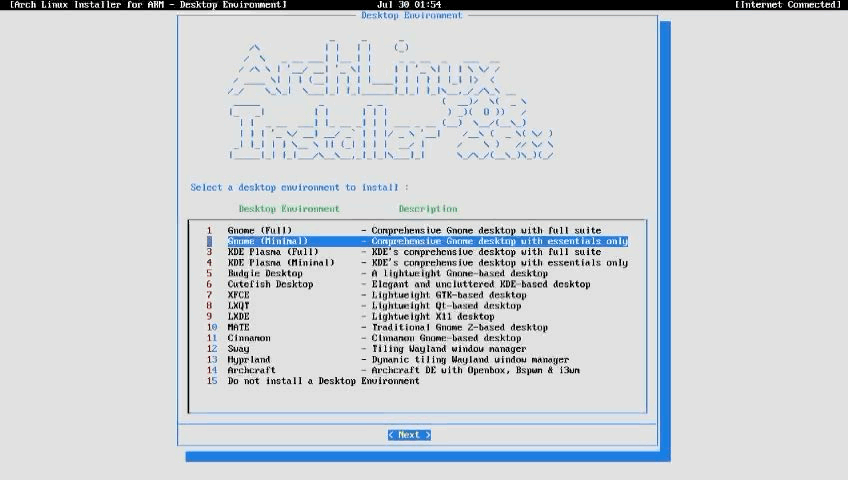This screenshot has height=480, width=848.
Task: Click the Description column header
Action: tap(428, 209)
